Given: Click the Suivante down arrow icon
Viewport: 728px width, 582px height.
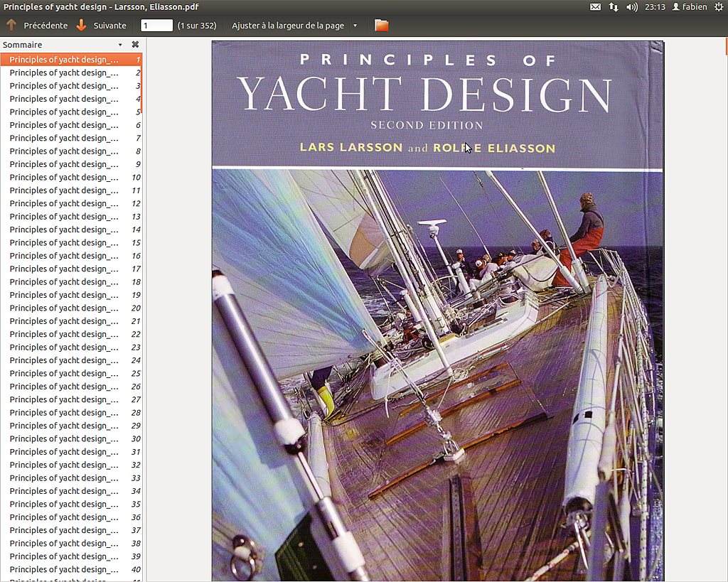Looking at the screenshot, I should [81, 25].
